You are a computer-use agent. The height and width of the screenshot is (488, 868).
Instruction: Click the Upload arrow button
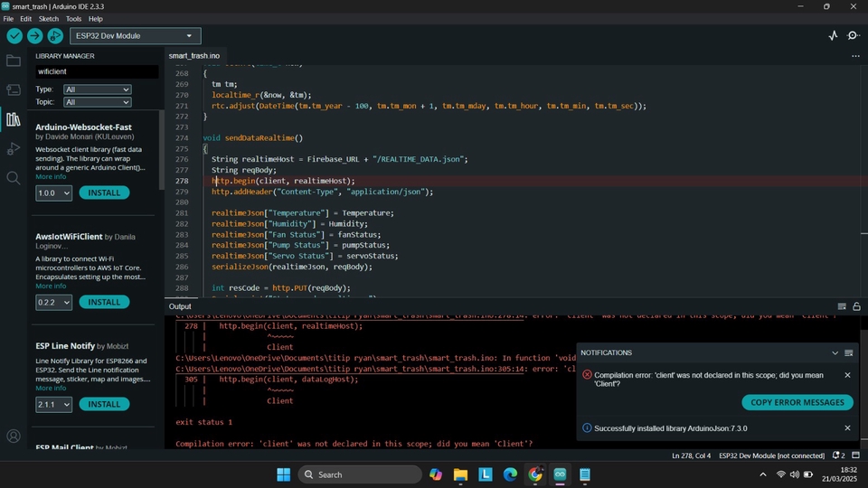click(x=34, y=36)
